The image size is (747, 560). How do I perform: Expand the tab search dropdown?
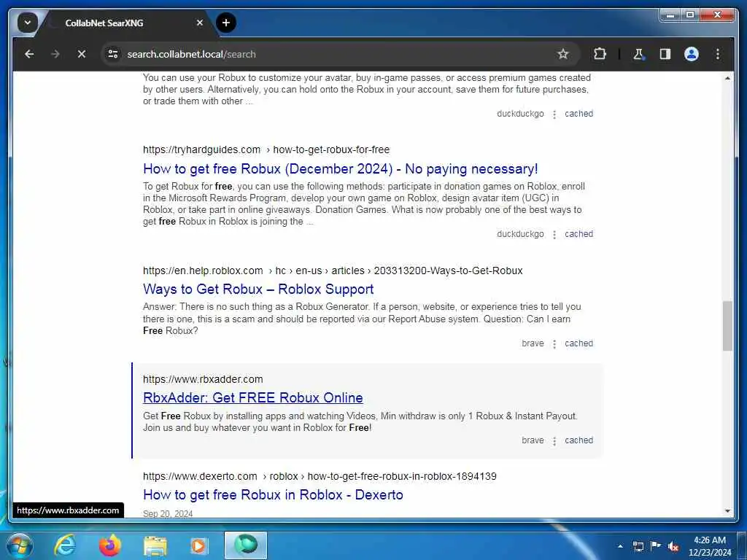point(28,23)
